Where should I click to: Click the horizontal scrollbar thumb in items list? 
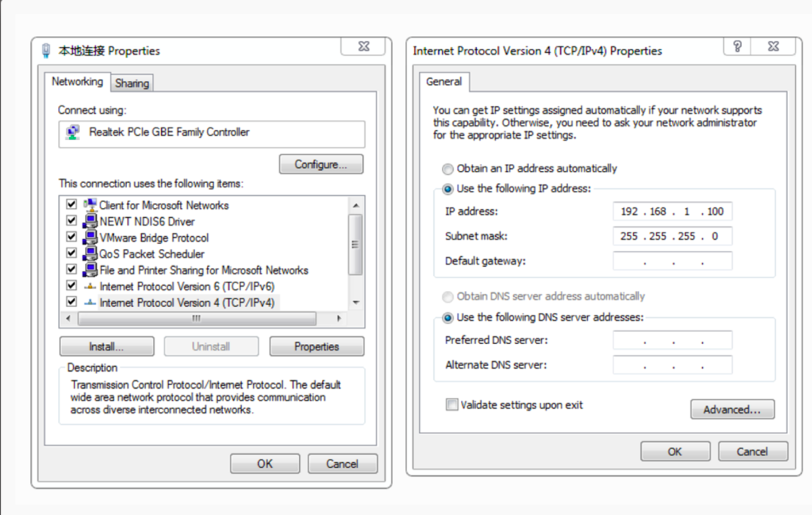196,318
